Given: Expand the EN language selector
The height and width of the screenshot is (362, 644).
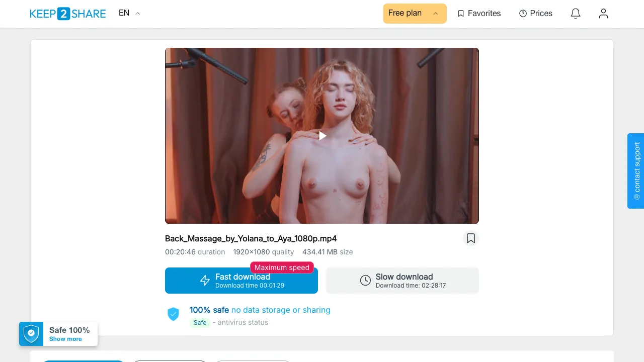Looking at the screenshot, I should (129, 13).
